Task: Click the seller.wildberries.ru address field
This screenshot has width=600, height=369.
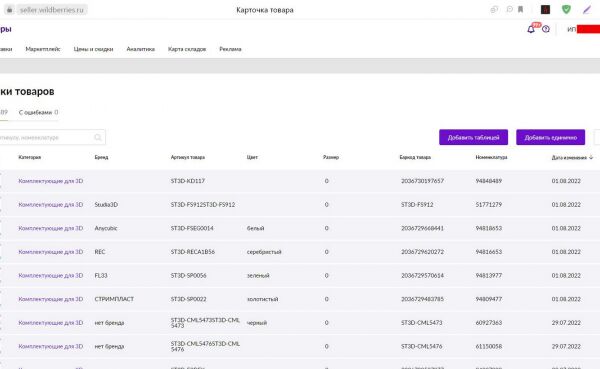Action: pos(52,10)
